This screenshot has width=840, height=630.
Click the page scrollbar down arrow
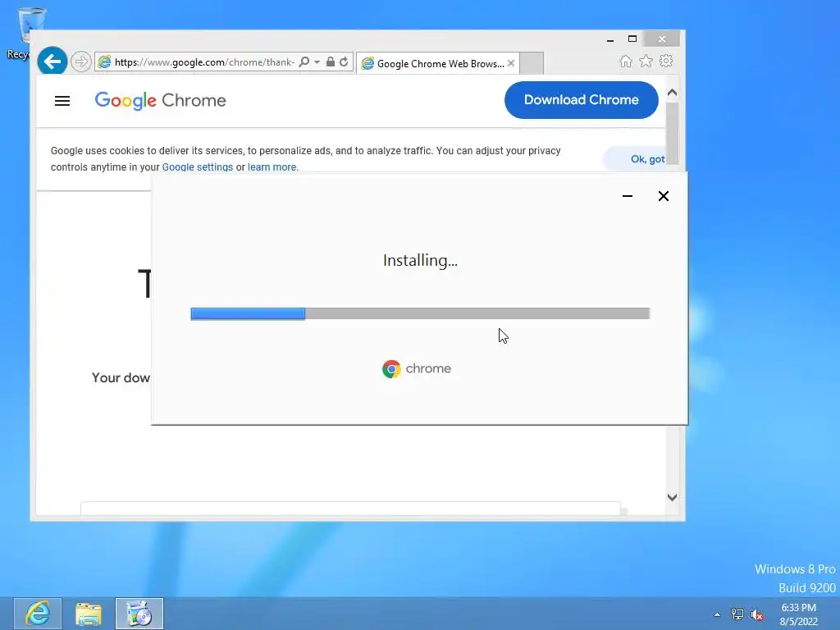click(x=673, y=497)
